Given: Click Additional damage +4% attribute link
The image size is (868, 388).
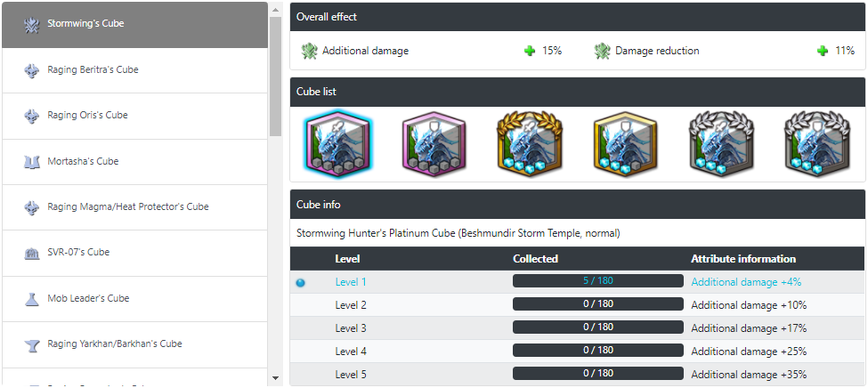Looking at the screenshot, I should coord(746,282).
